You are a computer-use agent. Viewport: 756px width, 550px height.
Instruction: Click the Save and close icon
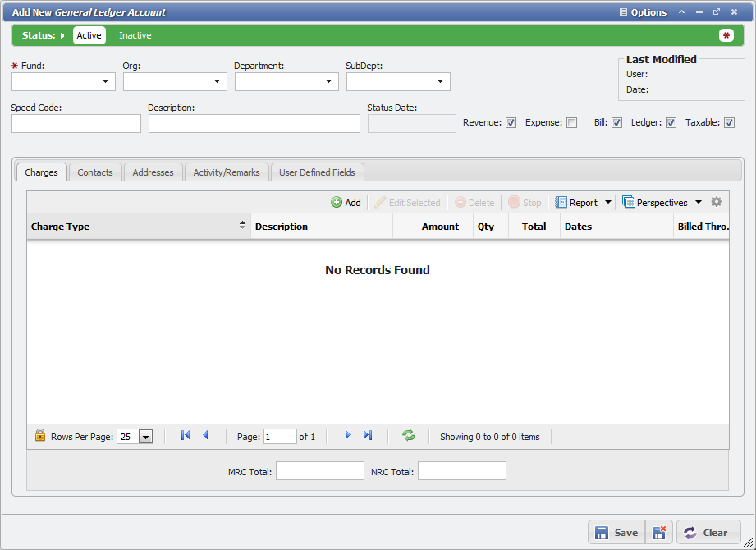click(x=659, y=532)
